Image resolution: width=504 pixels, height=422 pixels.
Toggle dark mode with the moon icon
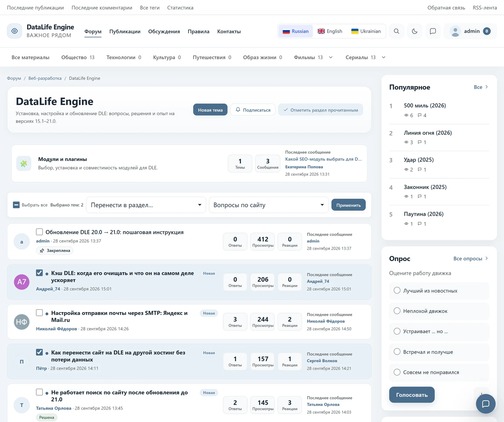(415, 31)
